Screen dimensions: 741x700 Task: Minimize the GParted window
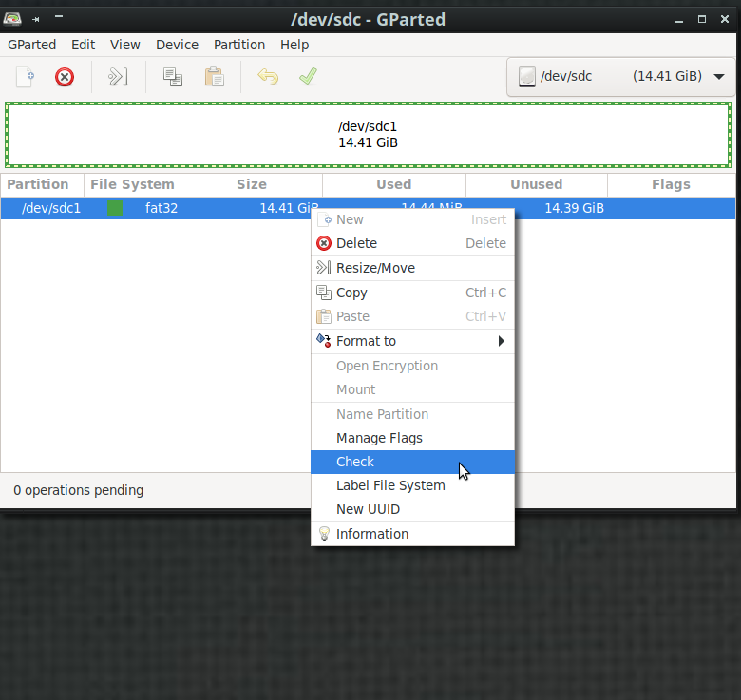679,19
